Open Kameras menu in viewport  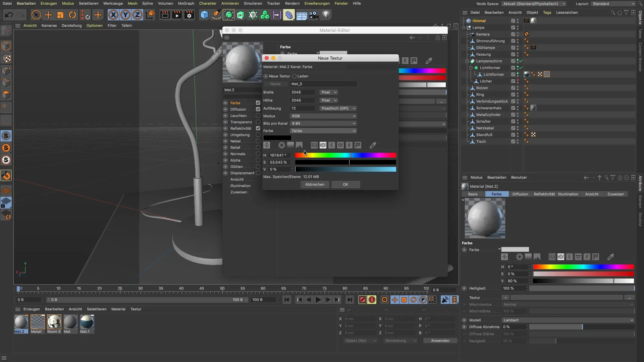pos(49,25)
